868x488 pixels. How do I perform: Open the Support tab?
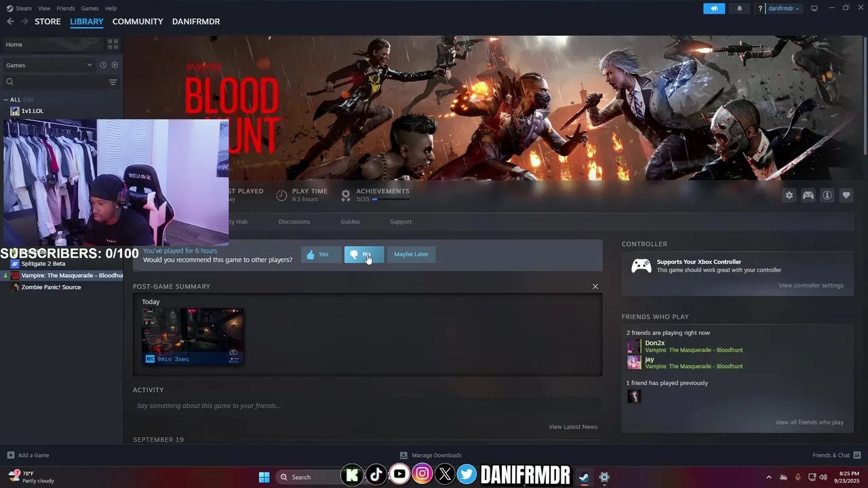pyautogui.click(x=401, y=222)
